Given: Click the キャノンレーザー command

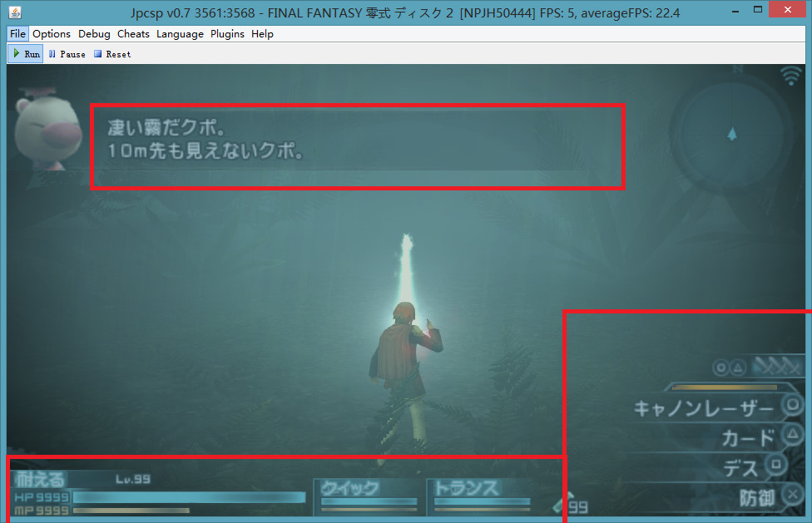Looking at the screenshot, I should pyautogui.click(x=704, y=409).
